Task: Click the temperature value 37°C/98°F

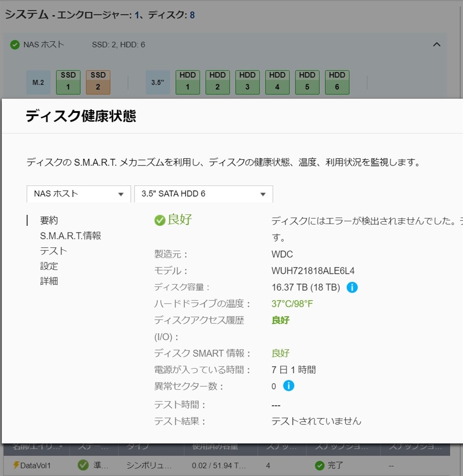Action: tap(292, 304)
